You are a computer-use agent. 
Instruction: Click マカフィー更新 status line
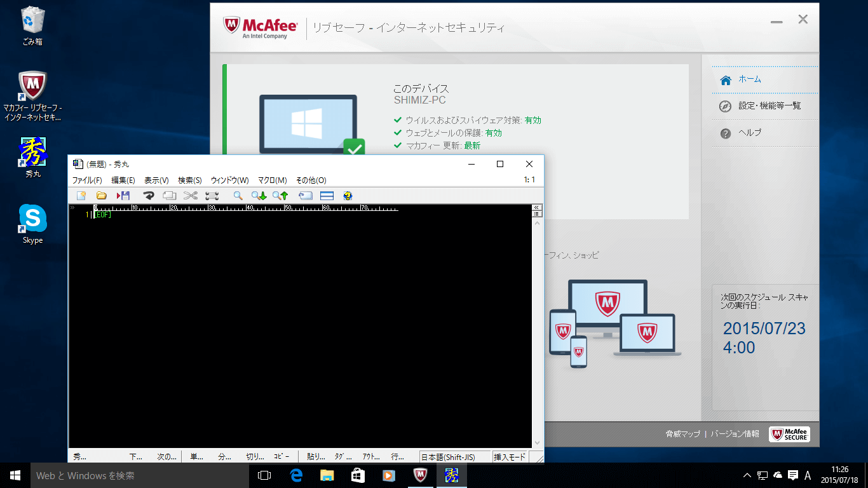[x=437, y=146]
